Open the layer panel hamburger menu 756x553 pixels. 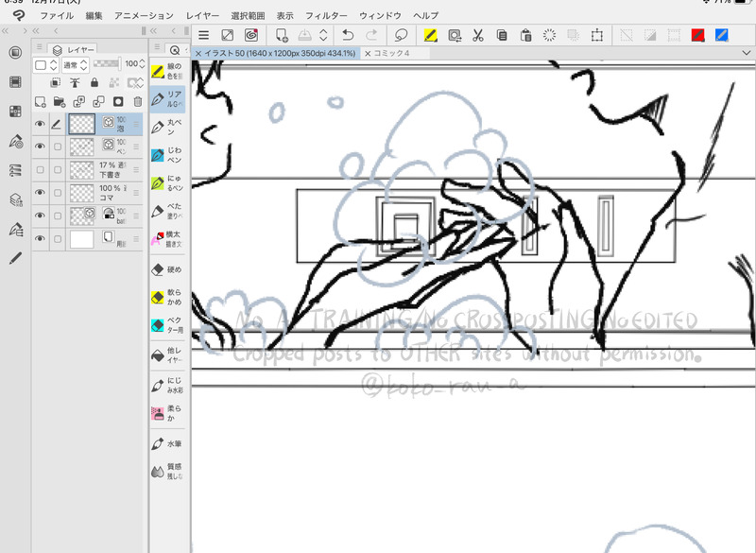click(x=39, y=47)
